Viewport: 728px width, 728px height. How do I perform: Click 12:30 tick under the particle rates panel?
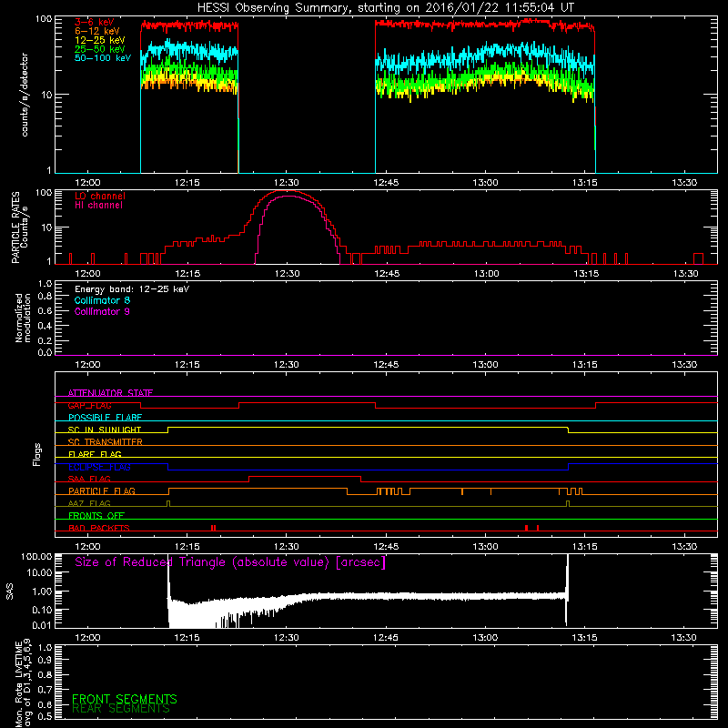(287, 274)
